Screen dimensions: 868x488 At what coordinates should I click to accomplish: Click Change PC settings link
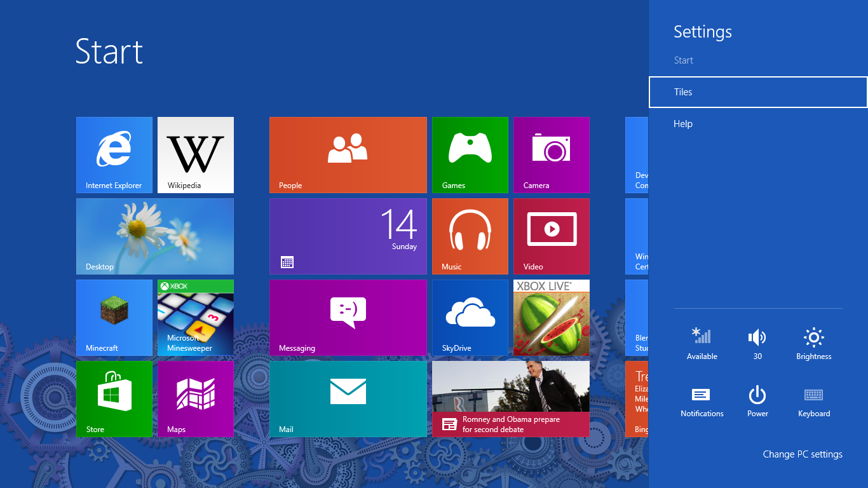coord(803,454)
